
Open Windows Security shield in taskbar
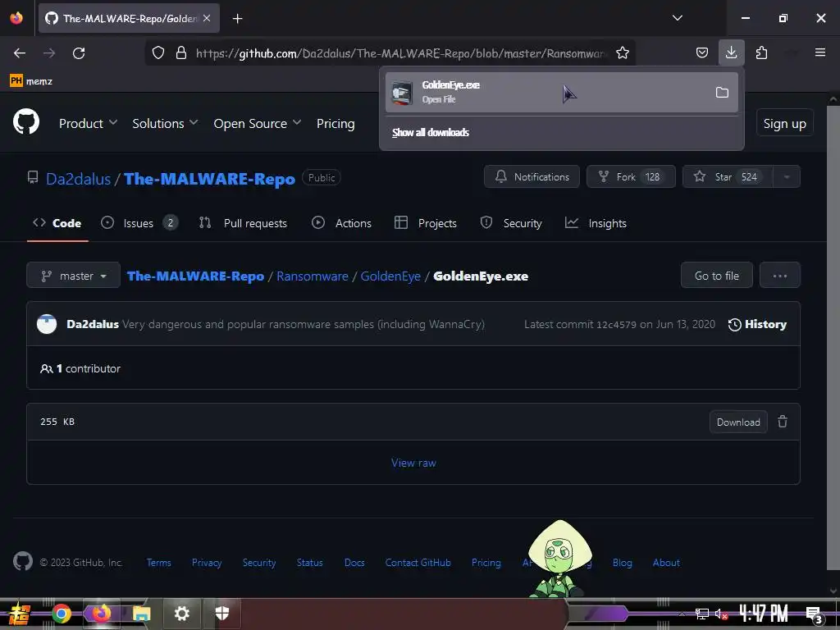pyautogui.click(x=221, y=614)
